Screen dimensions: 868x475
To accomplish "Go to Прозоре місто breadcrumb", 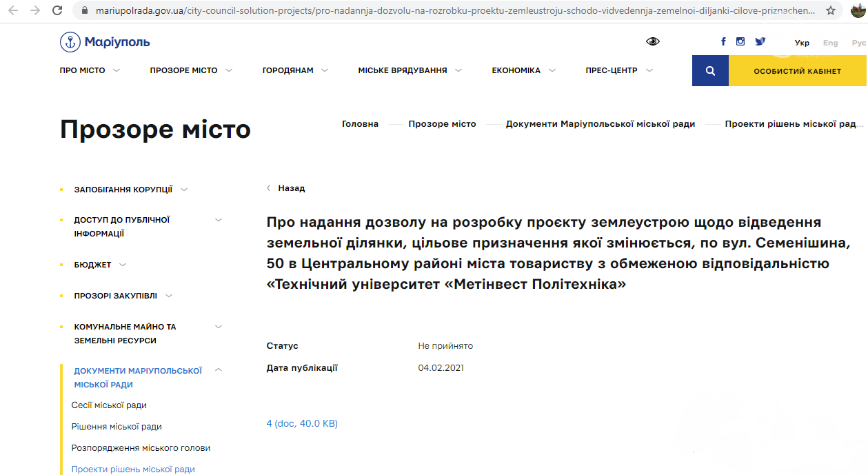I will coord(442,124).
